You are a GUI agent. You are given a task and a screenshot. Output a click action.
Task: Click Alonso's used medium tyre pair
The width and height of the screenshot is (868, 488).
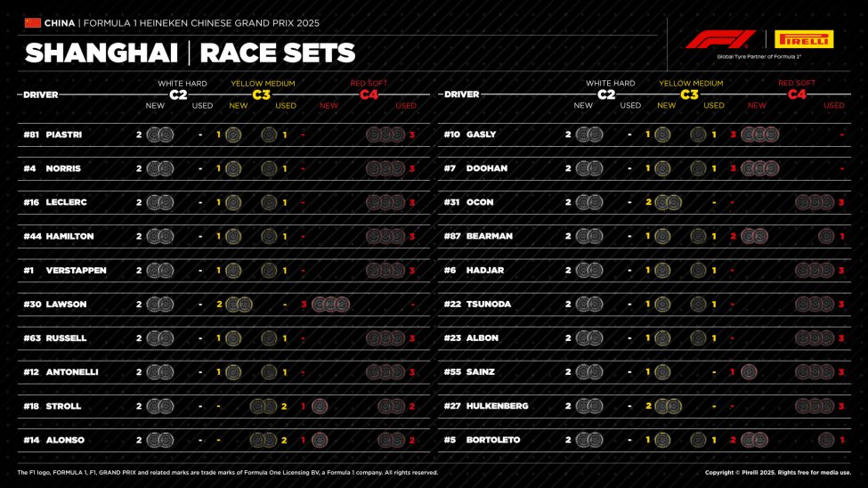264,440
